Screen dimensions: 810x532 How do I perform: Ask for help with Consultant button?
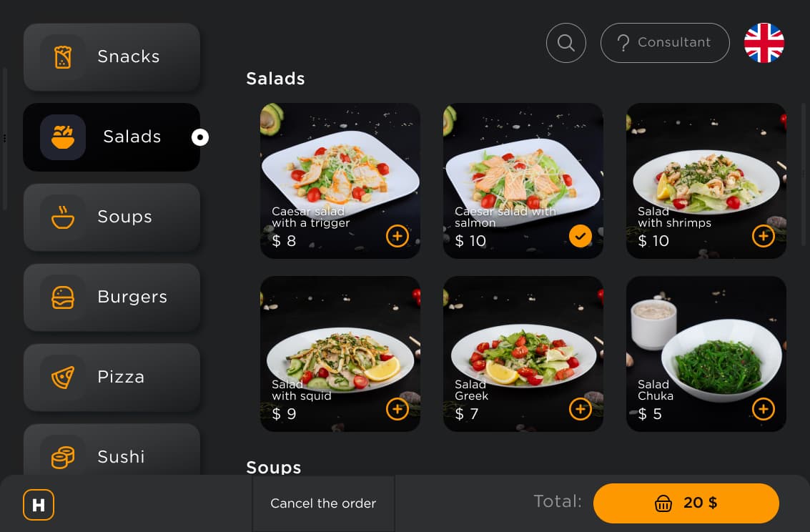click(665, 43)
